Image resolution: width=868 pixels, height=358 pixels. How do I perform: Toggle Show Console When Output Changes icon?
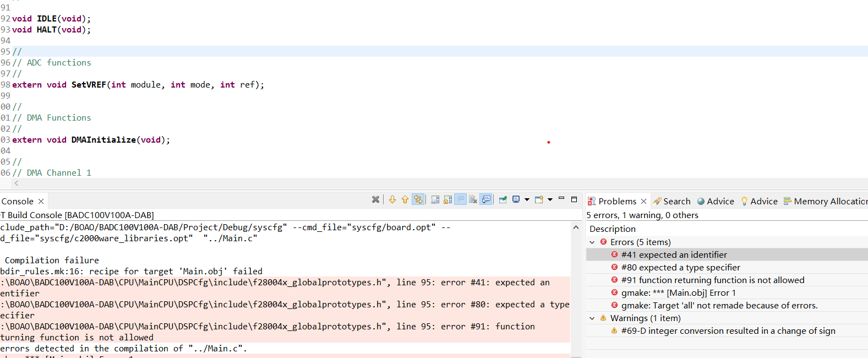click(486, 199)
